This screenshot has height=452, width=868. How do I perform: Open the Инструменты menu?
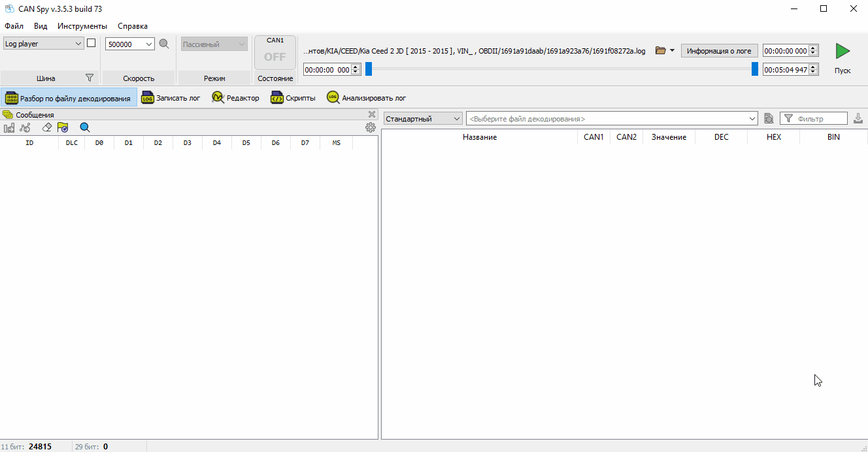81,26
